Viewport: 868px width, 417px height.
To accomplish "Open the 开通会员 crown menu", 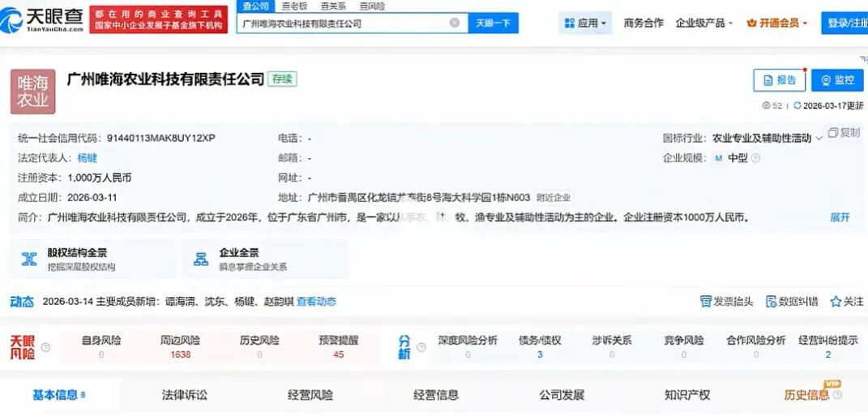I will (776, 24).
